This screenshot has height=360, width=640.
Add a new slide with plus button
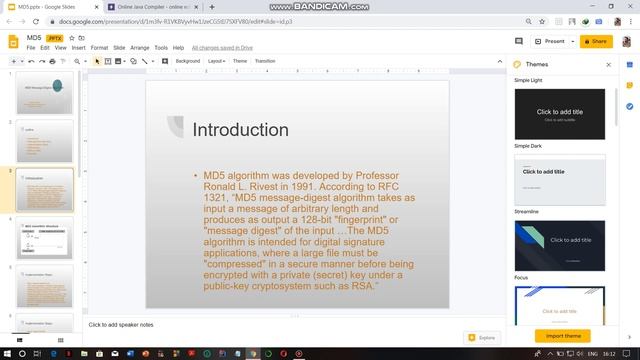coord(13,61)
